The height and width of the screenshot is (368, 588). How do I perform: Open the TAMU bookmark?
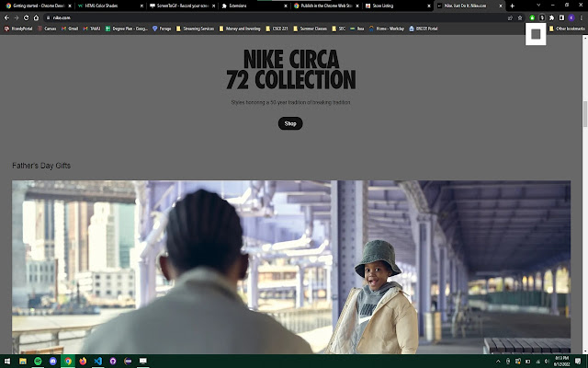click(92, 29)
